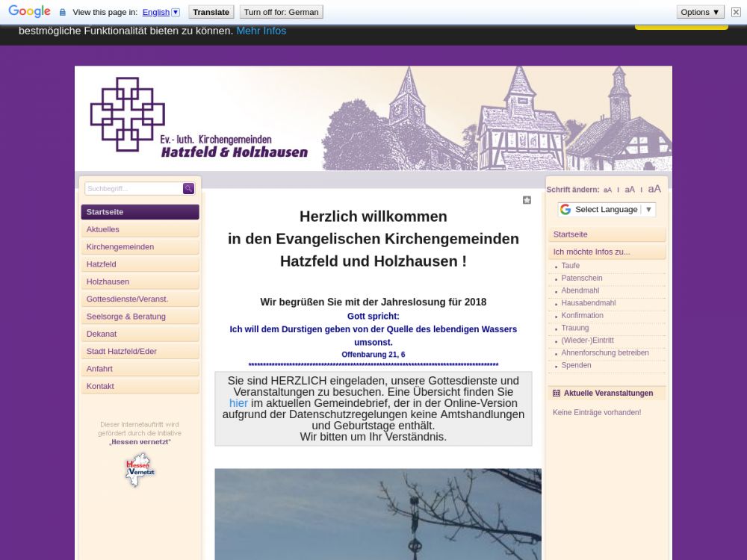
Task: Click into the Suchbegriff search field
Action: coord(133,189)
